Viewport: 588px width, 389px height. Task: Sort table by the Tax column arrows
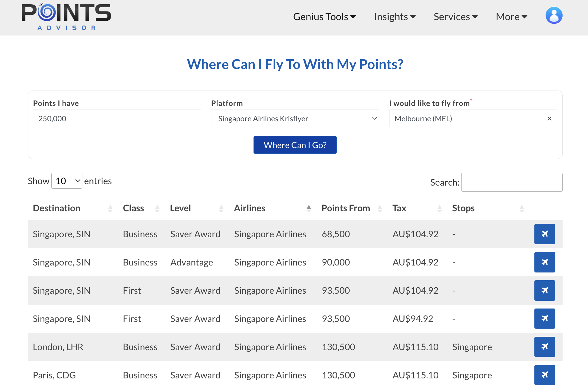point(439,208)
